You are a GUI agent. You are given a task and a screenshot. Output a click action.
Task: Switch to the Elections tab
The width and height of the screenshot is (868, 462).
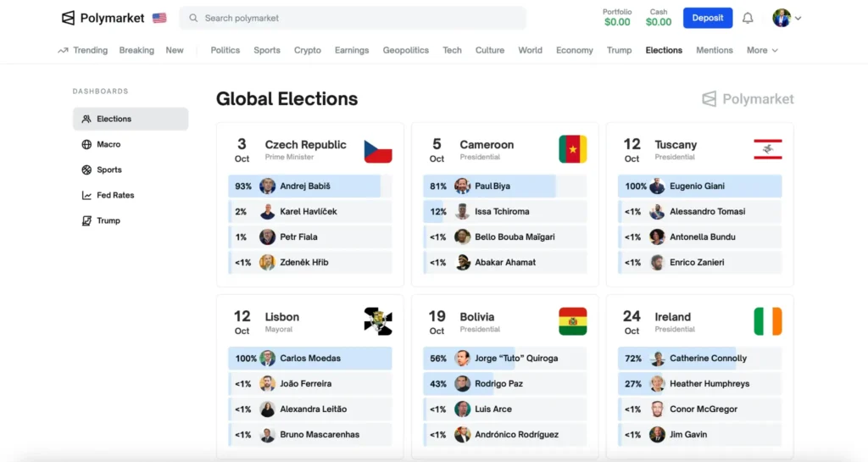point(664,50)
